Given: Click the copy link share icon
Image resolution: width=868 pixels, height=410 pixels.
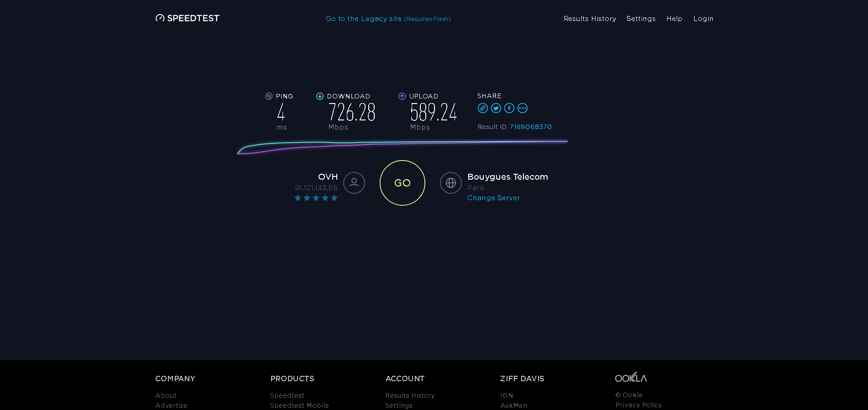Looking at the screenshot, I should tap(482, 108).
